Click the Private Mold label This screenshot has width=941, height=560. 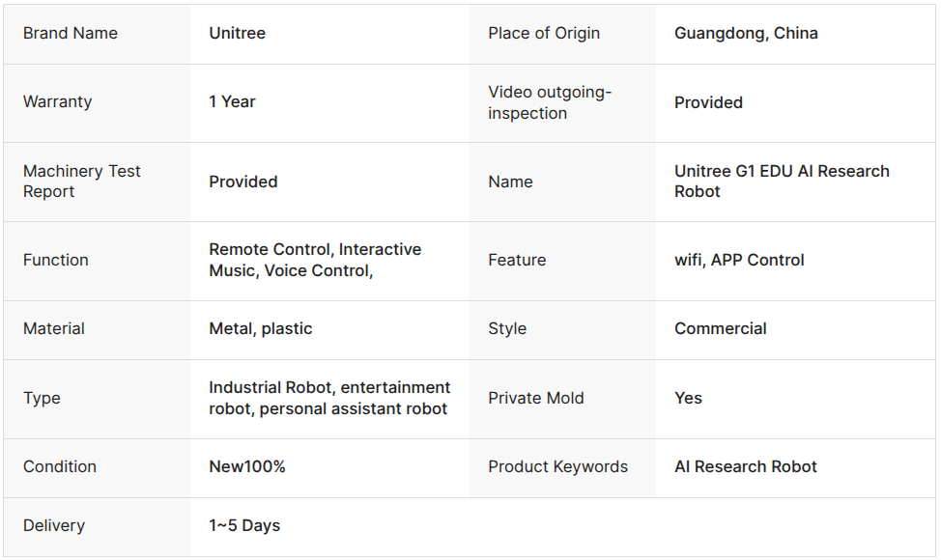[x=535, y=398]
